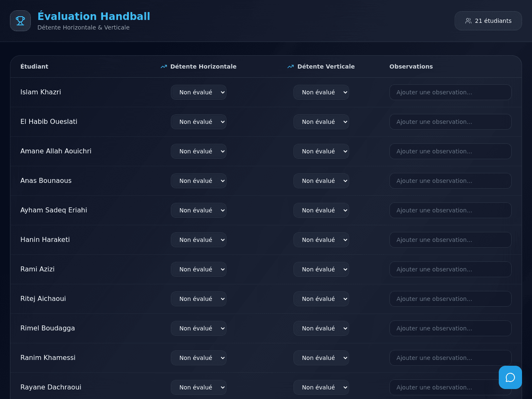The height and width of the screenshot is (399, 532).
Task: Click the Évaluation Handball title
Action: (x=94, y=16)
